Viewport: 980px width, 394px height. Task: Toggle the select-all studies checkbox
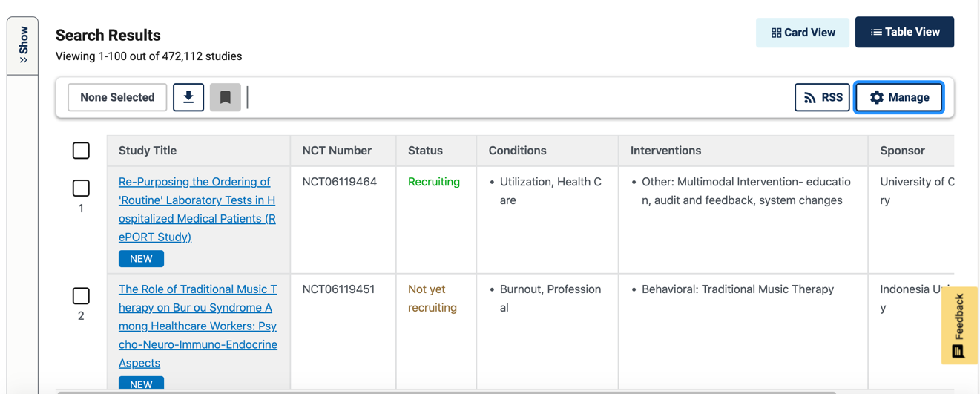point(82,151)
